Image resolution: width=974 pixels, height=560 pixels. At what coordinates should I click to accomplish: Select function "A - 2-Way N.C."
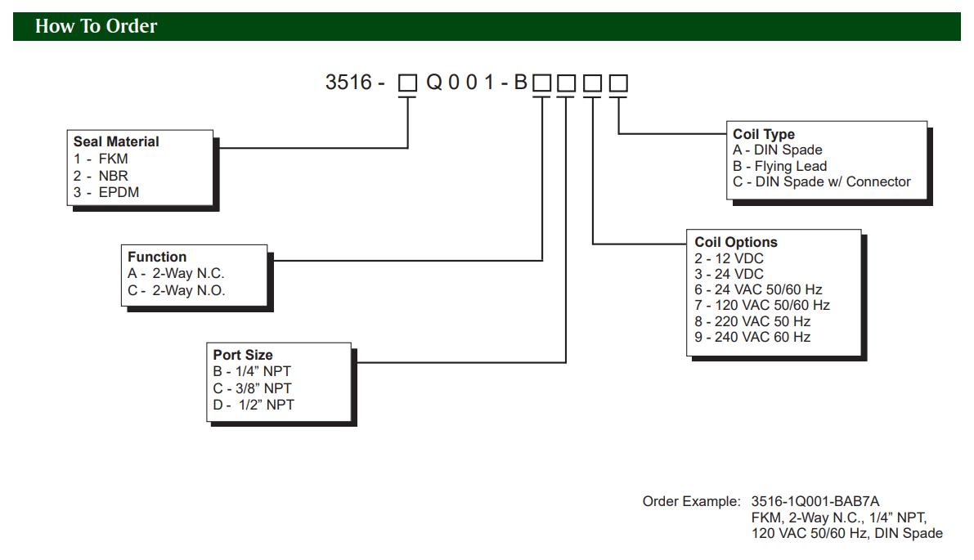176,274
